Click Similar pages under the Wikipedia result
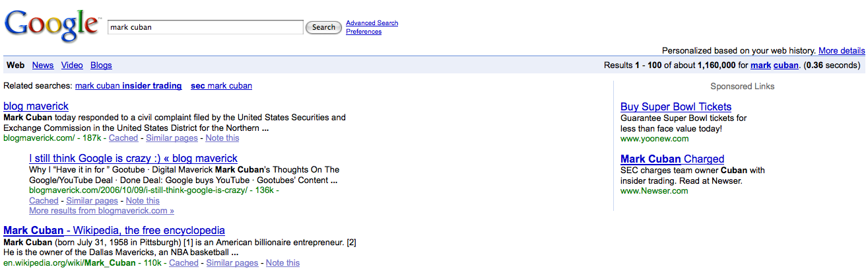This screenshot has height=273, width=868. [232, 263]
